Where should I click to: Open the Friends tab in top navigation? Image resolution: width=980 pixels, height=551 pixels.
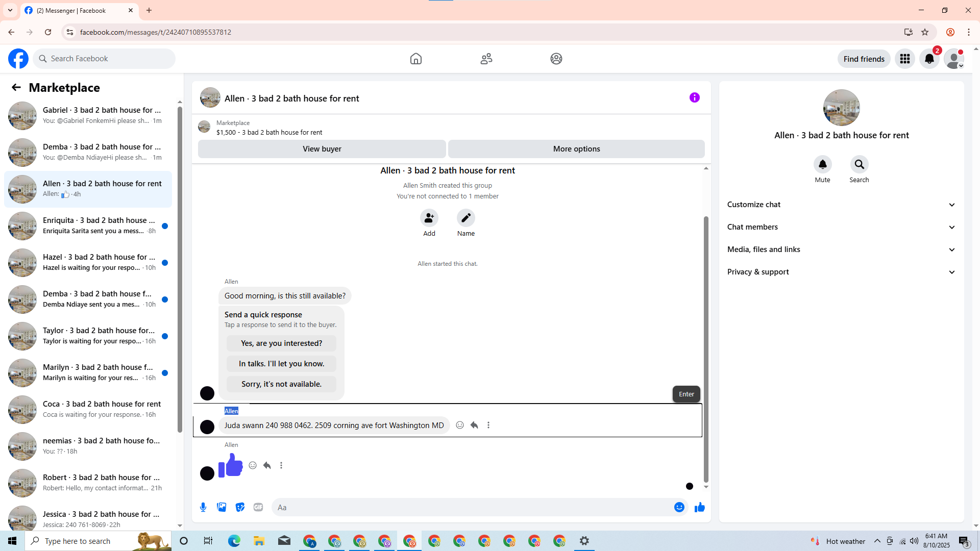pos(486,59)
